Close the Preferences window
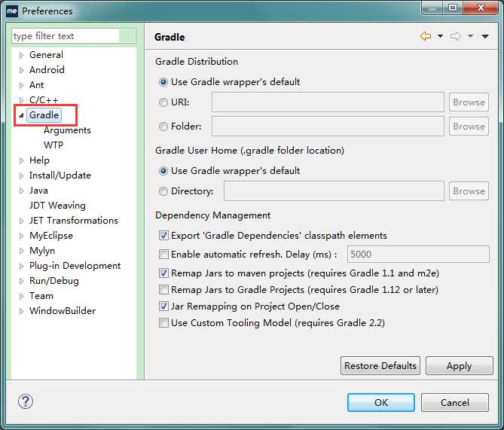This screenshot has width=504, height=430. [x=481, y=8]
